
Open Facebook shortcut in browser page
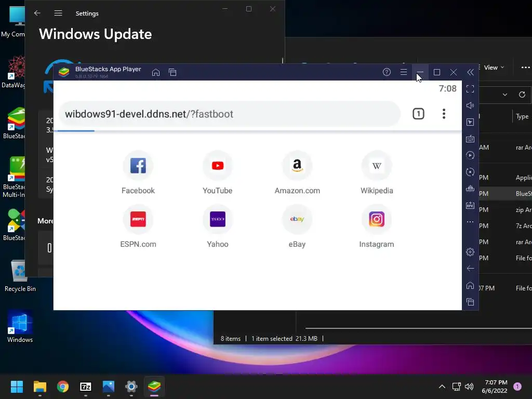pos(138,173)
